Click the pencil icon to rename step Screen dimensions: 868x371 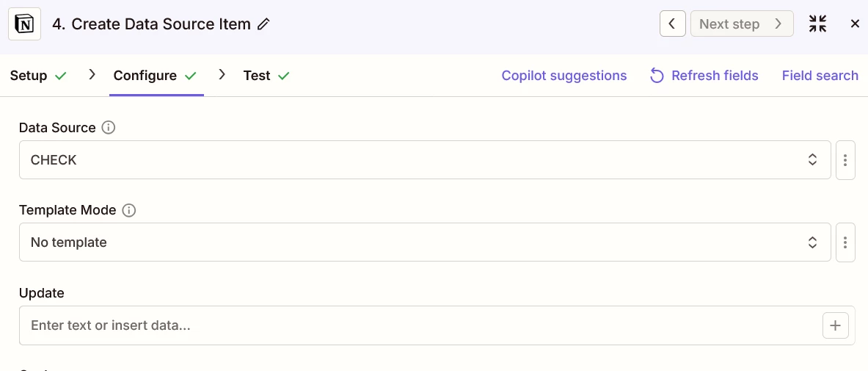(264, 24)
